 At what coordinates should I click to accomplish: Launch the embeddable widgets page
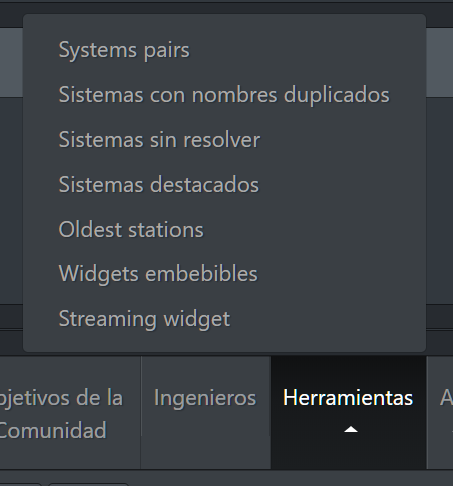[158, 274]
